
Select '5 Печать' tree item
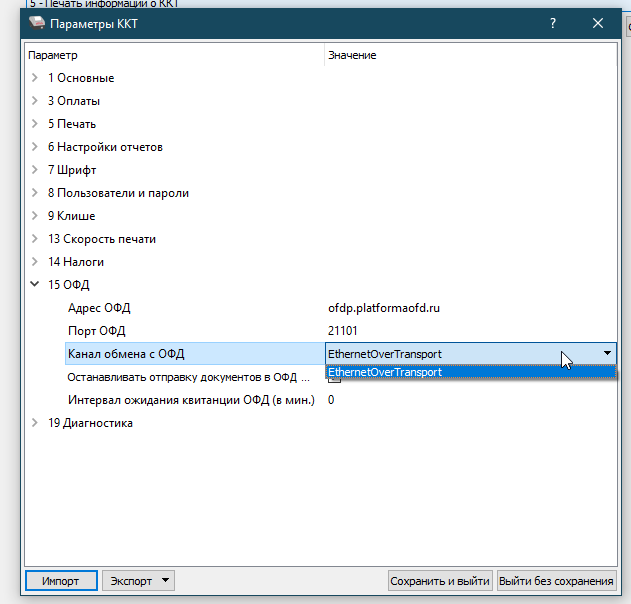pos(72,124)
